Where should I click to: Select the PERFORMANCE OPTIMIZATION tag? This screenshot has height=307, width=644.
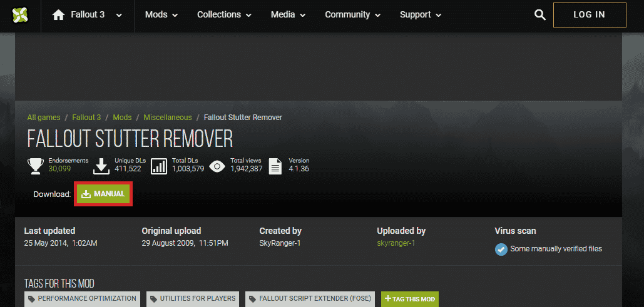[82, 299]
